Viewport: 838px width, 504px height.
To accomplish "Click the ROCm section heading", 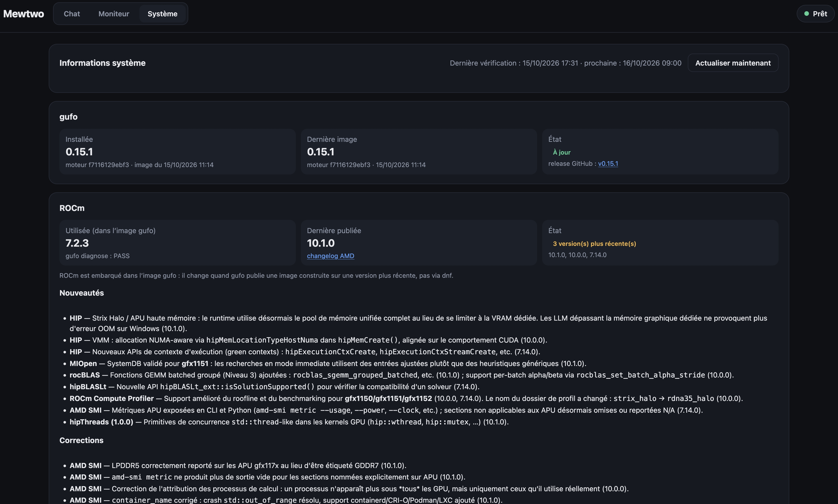I will pos(72,208).
